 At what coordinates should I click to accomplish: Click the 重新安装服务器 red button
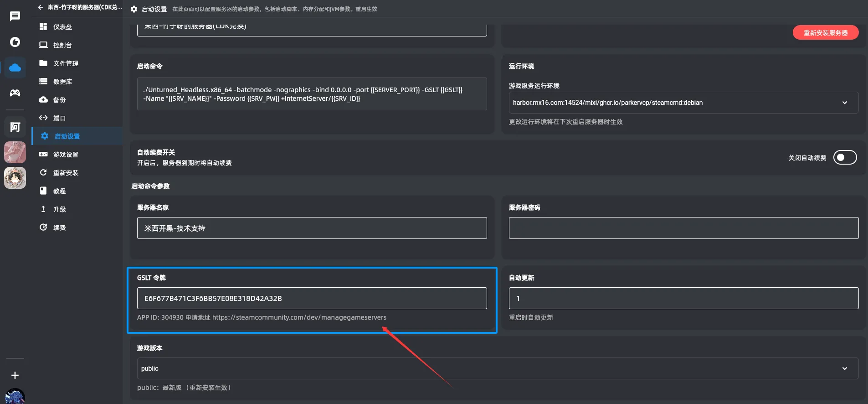tap(825, 33)
